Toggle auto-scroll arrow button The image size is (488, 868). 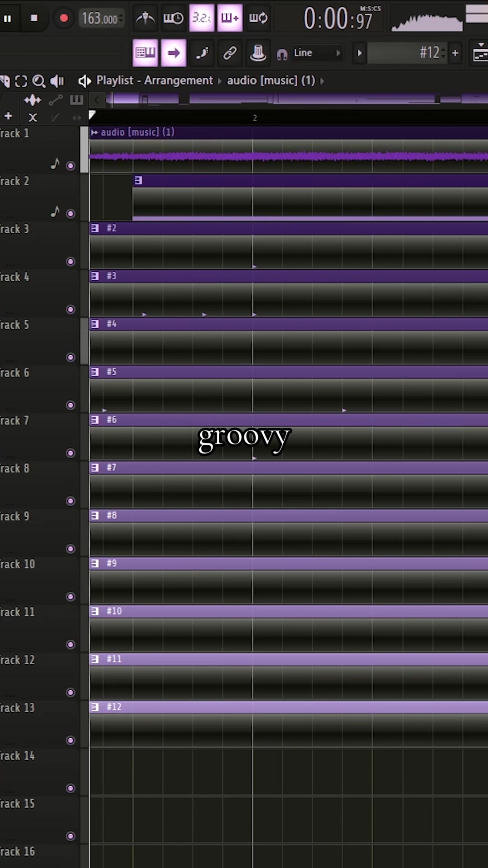click(x=174, y=53)
